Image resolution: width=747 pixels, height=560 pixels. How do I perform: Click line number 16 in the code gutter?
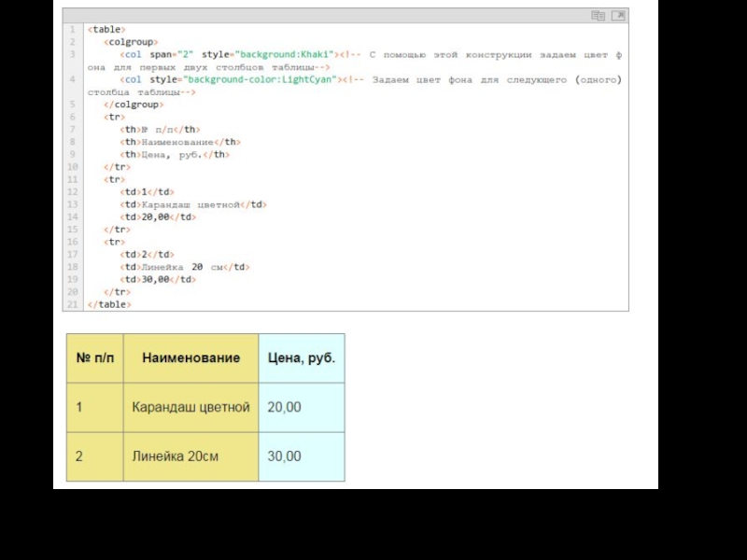tap(73, 242)
